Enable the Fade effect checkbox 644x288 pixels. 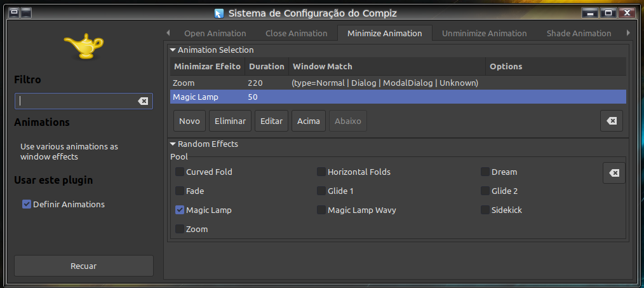point(180,191)
